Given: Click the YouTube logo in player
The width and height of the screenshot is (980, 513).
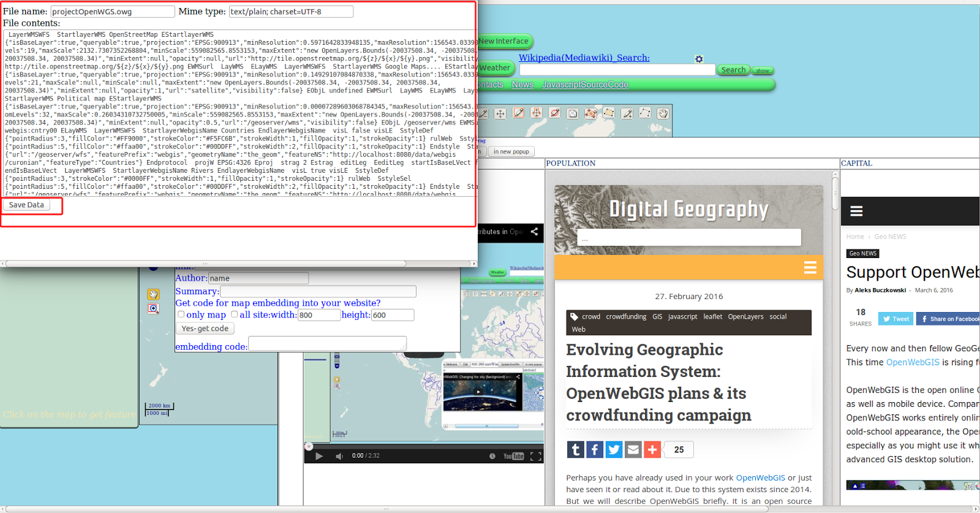Looking at the screenshot, I should 513,456.
